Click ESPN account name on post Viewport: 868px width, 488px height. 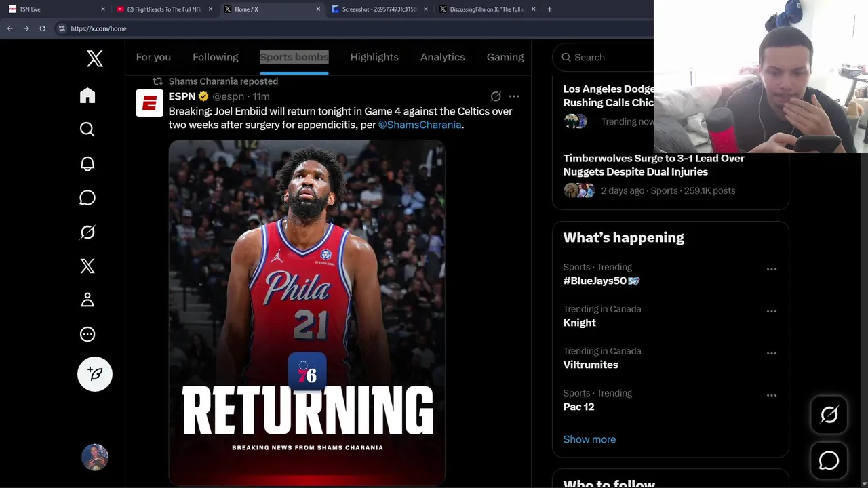click(x=182, y=96)
